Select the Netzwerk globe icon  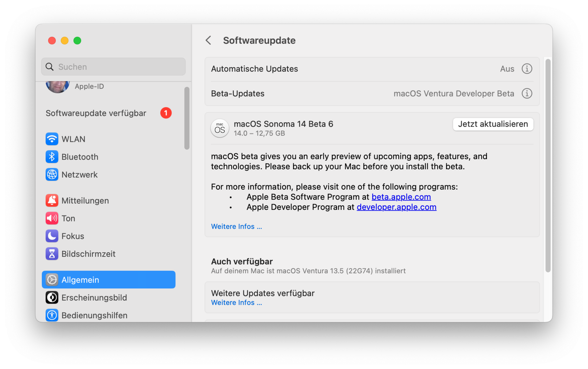(52, 175)
